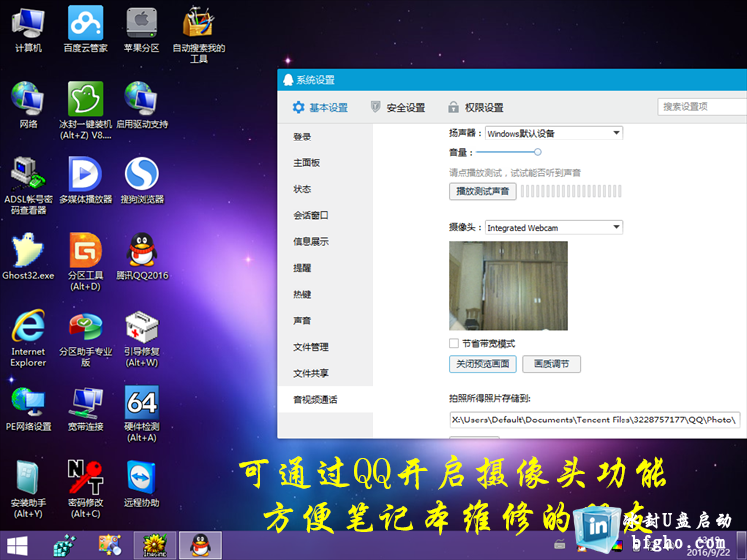The height and width of the screenshot is (560, 747).
Task: Switch to the 权限设置 tab
Action: [x=476, y=108]
